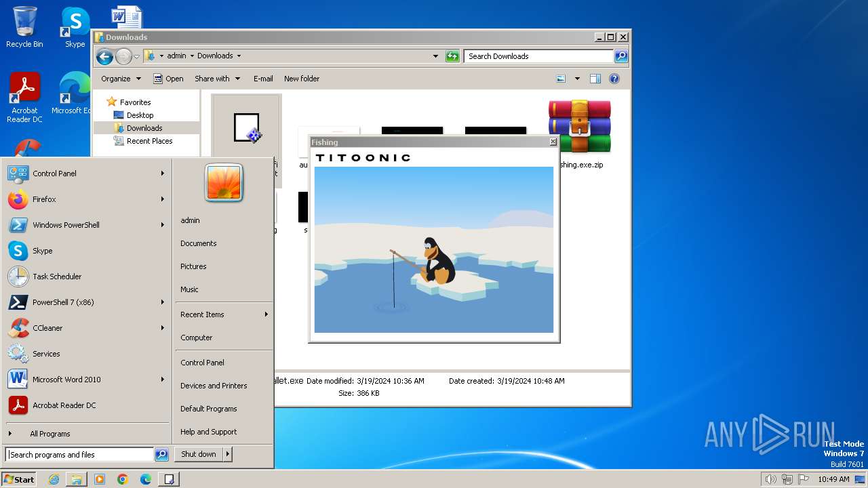This screenshot has height=488, width=868.
Task: Click the Shut down button
Action: pos(199,454)
